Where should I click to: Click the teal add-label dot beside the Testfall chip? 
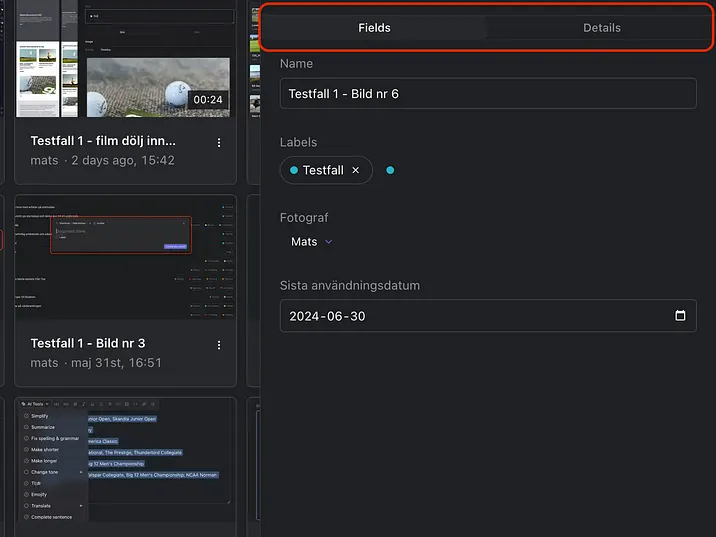click(390, 171)
